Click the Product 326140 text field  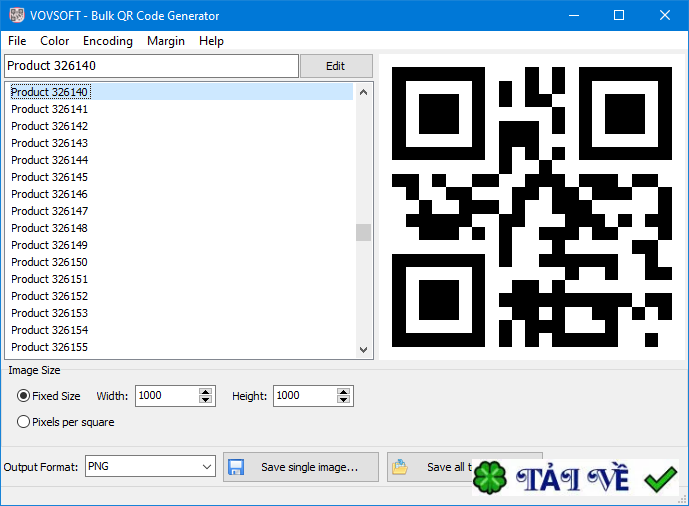[x=151, y=66]
